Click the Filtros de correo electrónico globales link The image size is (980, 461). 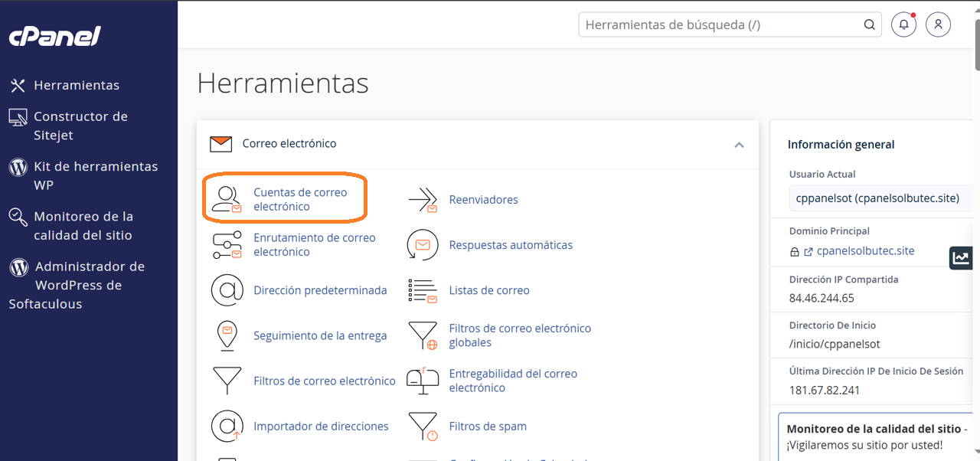click(x=520, y=335)
